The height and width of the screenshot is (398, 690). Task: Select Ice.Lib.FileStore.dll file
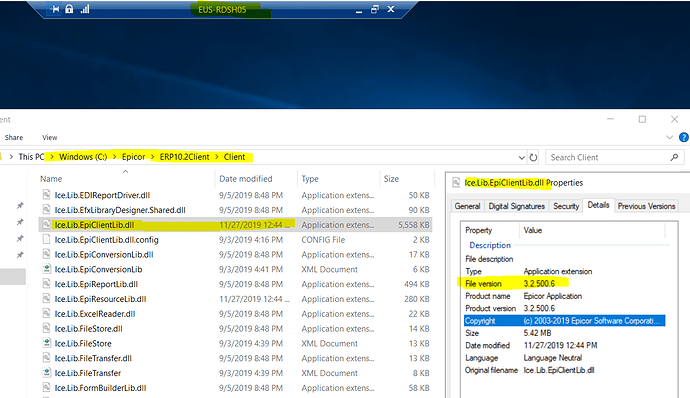click(88, 328)
